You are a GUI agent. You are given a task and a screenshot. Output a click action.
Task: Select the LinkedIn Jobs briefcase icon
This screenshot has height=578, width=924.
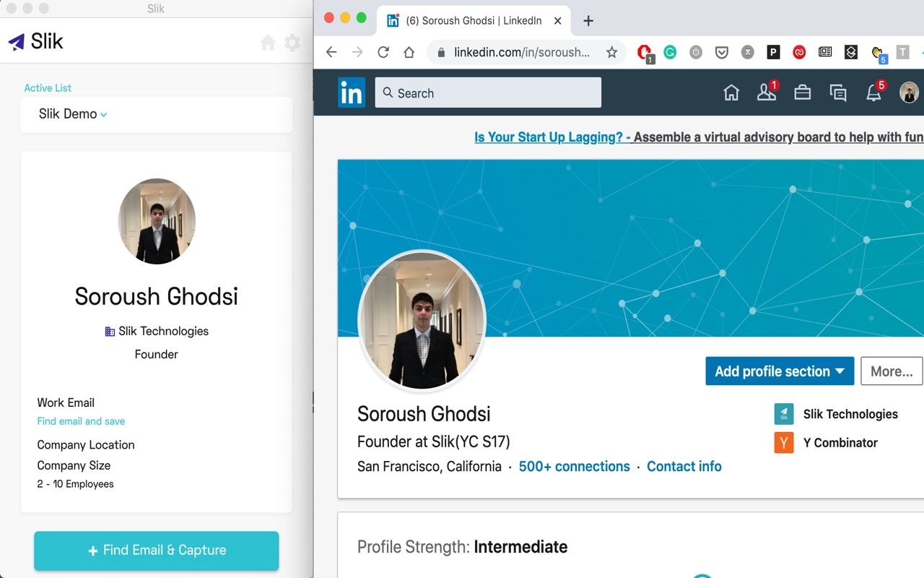tap(802, 92)
